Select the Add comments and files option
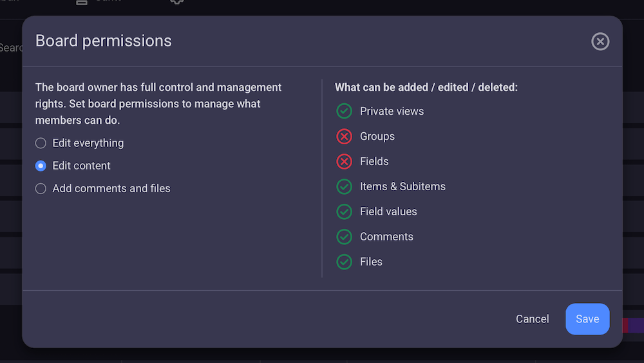This screenshot has width=644, height=363. click(41, 189)
